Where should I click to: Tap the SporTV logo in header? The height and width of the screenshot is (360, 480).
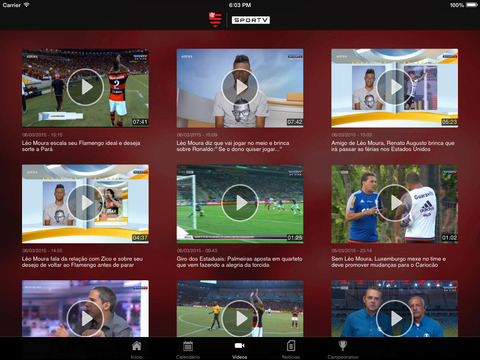point(251,20)
